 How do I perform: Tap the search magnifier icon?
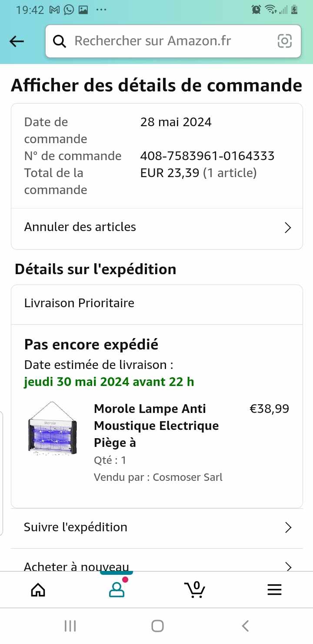pos(60,41)
